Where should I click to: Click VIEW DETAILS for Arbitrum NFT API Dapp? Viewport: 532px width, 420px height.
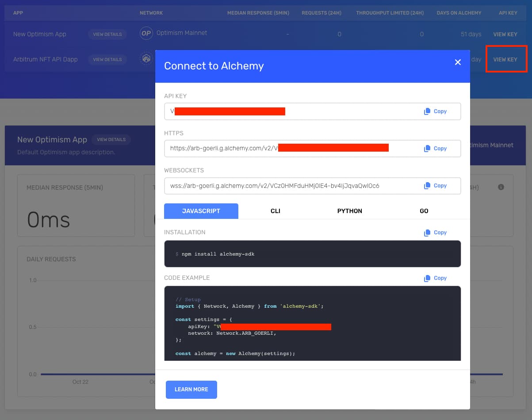tap(107, 59)
